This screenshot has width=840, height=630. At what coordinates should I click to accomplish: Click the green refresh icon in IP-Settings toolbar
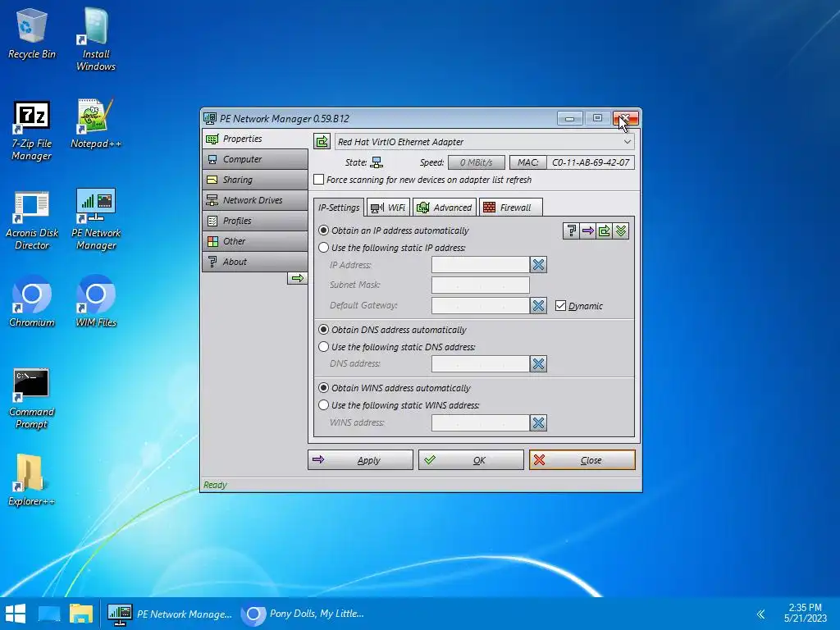[605, 231]
